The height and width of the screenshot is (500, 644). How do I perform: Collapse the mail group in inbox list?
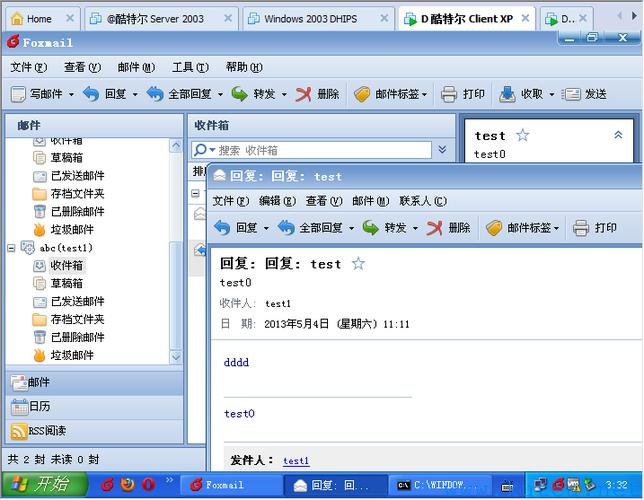pyautogui.click(x=196, y=193)
